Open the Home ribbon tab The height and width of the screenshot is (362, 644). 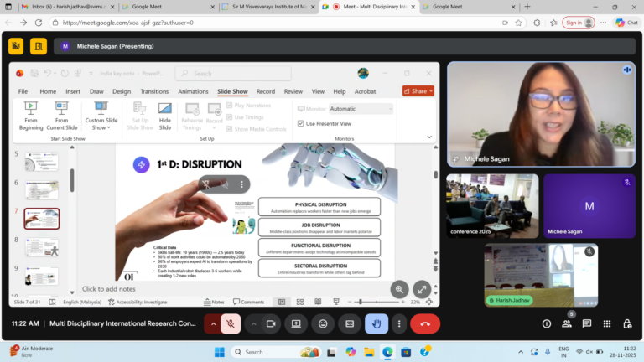coord(48,91)
